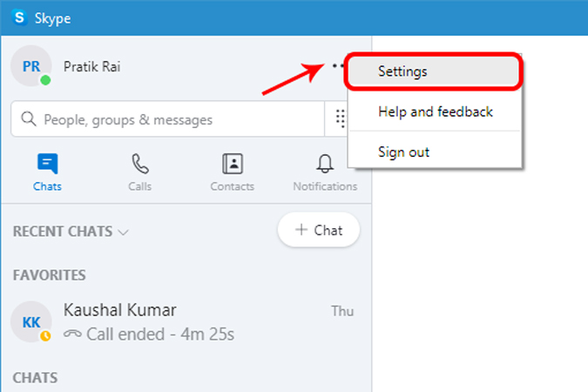Click the green online status dot

45,80
